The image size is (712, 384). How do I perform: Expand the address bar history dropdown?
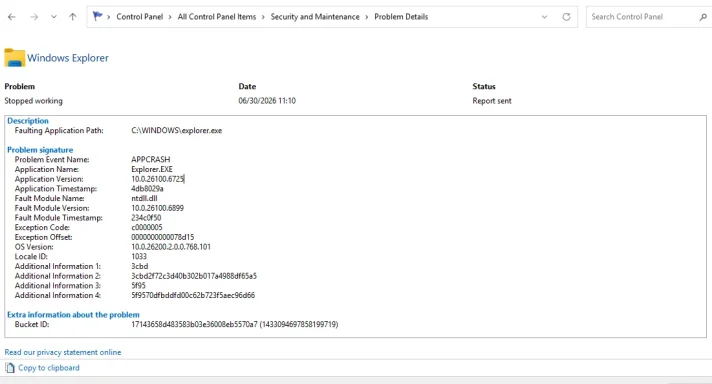tap(544, 17)
